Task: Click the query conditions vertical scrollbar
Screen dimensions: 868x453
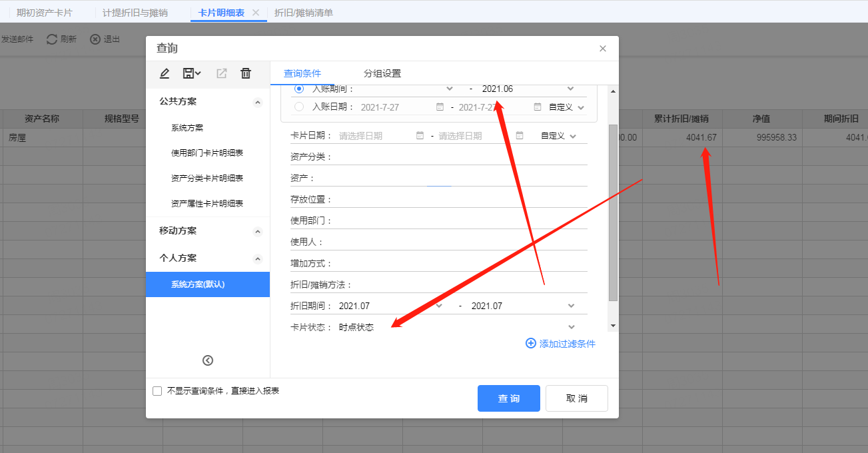Action: tap(614, 212)
